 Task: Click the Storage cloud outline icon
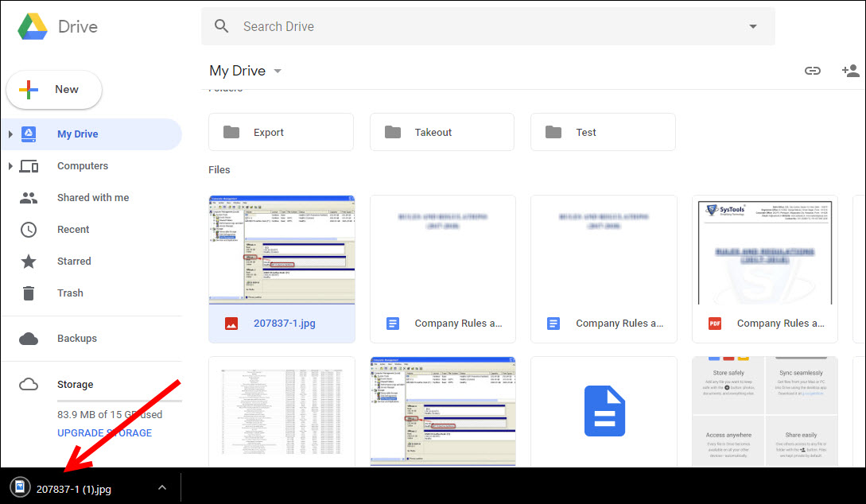tap(29, 384)
